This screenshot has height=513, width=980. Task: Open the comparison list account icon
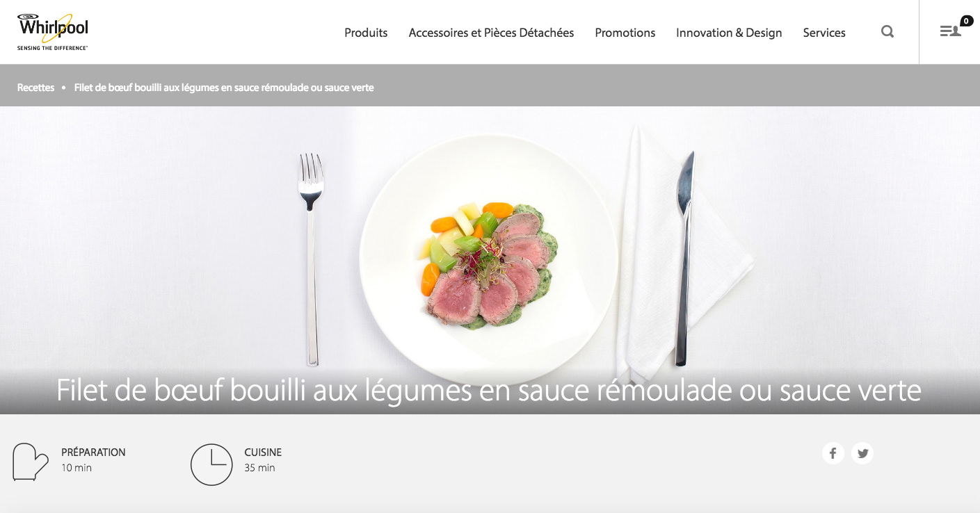950,31
